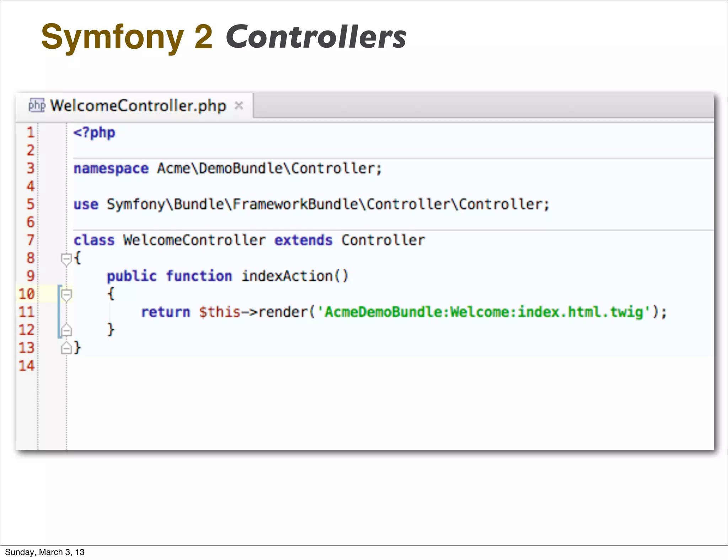Click the Controllers heading word
The image size is (728, 560).
[x=316, y=37]
